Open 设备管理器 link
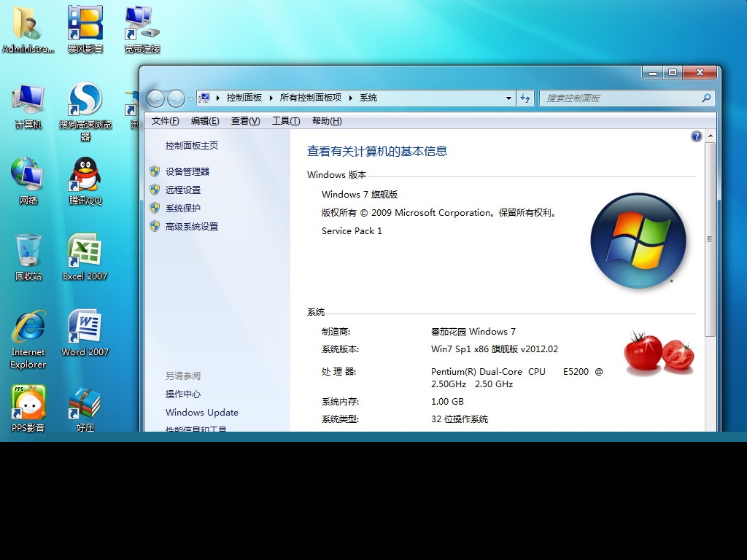Screen dimensions: 747x560 point(187,172)
